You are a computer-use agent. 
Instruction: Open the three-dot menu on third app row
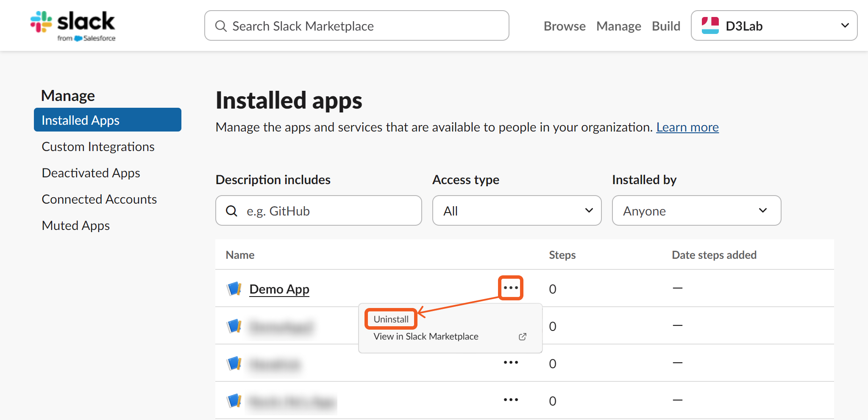click(511, 363)
